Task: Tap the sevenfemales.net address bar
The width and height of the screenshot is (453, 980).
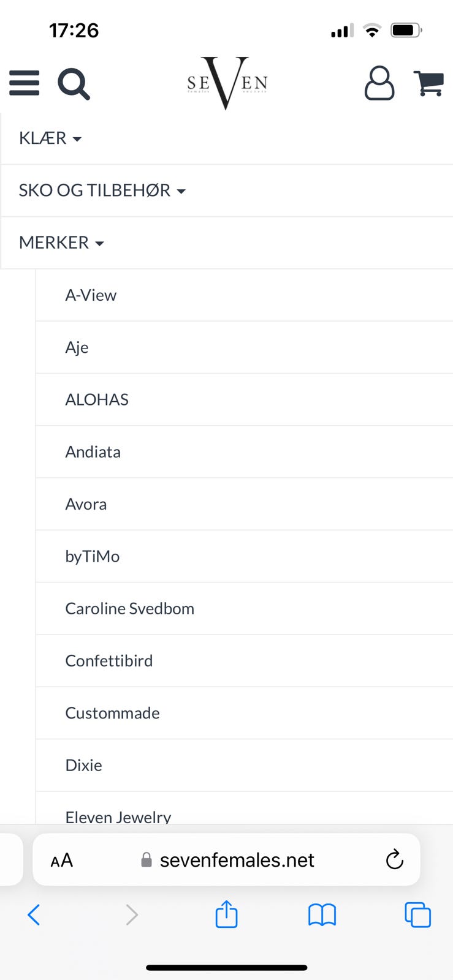Action: pyautogui.click(x=237, y=860)
